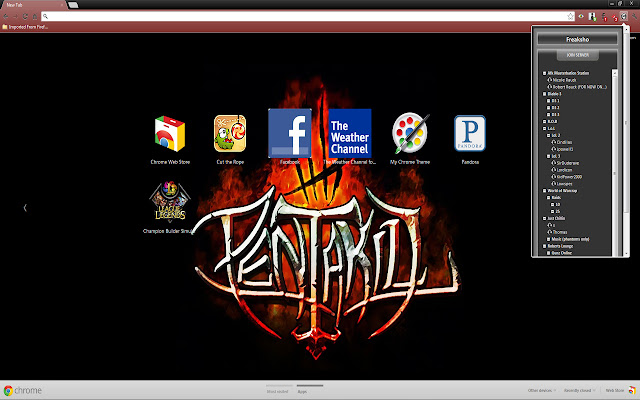Switch to the Apps page
640x400 pixels.
point(310,389)
